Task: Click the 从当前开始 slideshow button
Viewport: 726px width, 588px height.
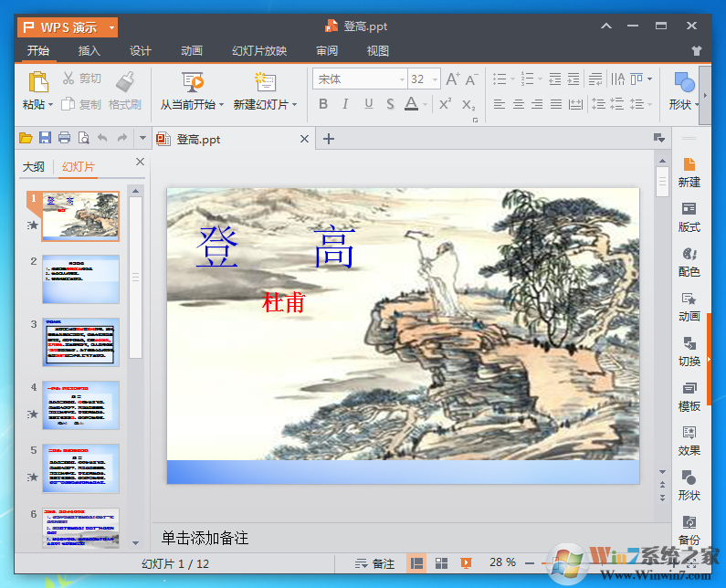Action: pos(192,91)
